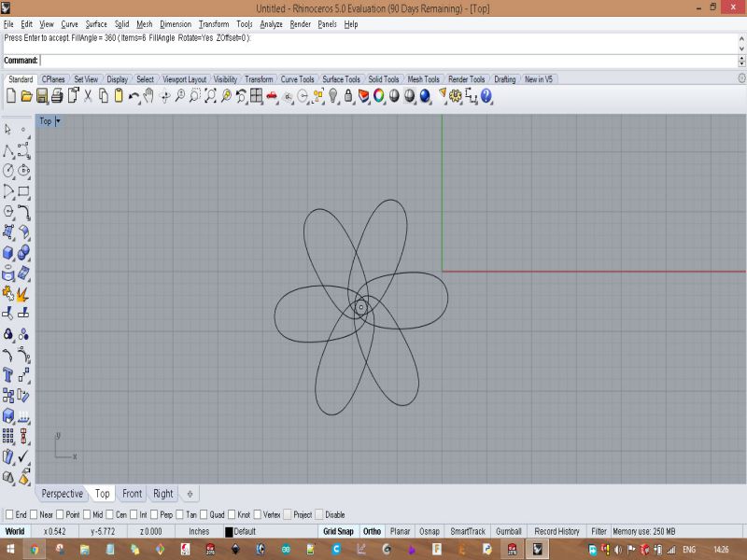Click the volume speaker tray icon
Viewport: 747px width, 560px height.
pos(618,550)
